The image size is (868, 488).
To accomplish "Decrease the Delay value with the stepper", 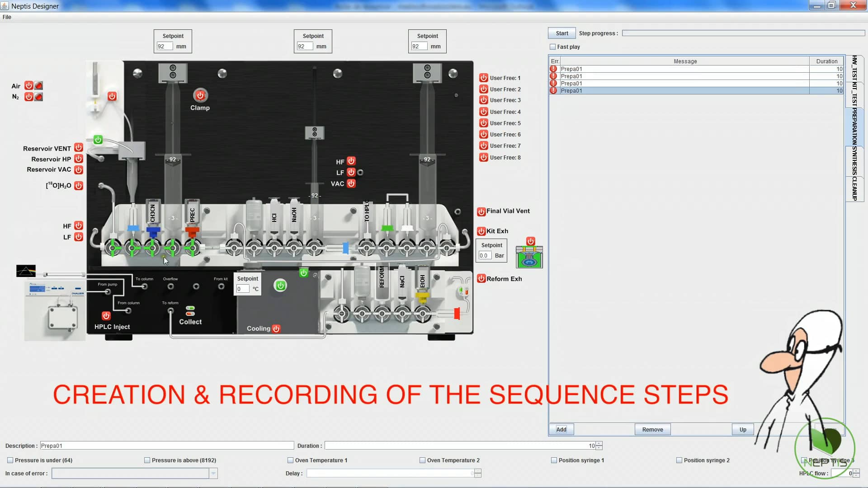I will (x=478, y=475).
